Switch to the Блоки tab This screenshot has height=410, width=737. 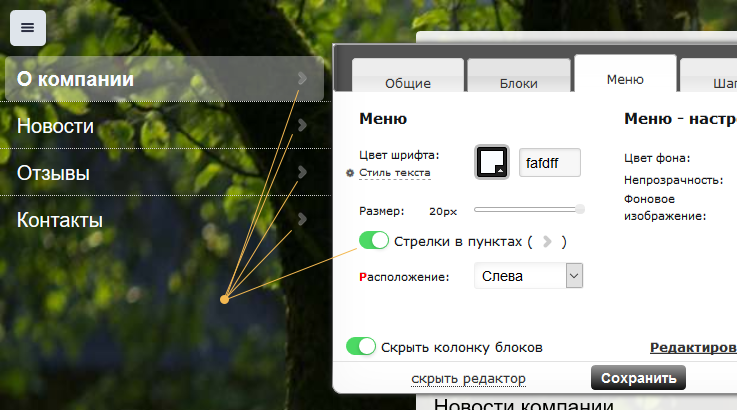pos(518,84)
